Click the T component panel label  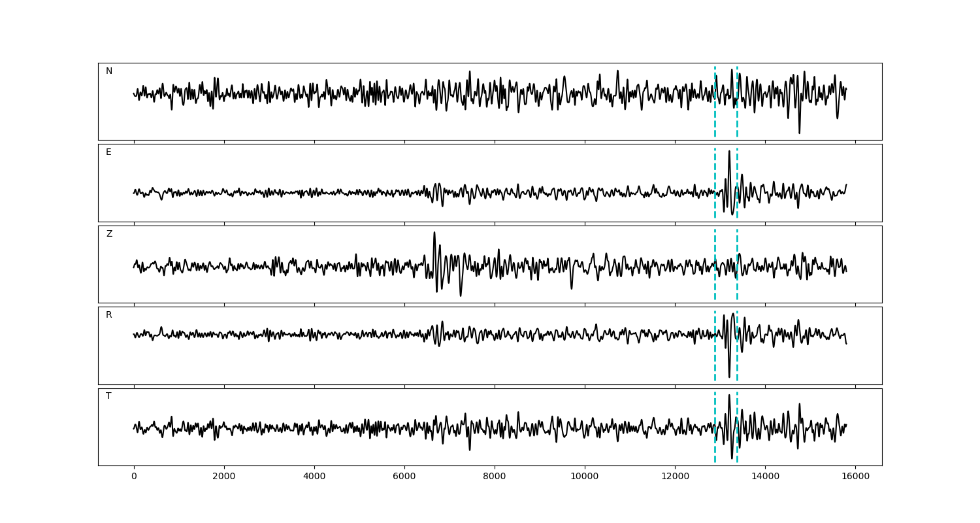[x=108, y=396]
